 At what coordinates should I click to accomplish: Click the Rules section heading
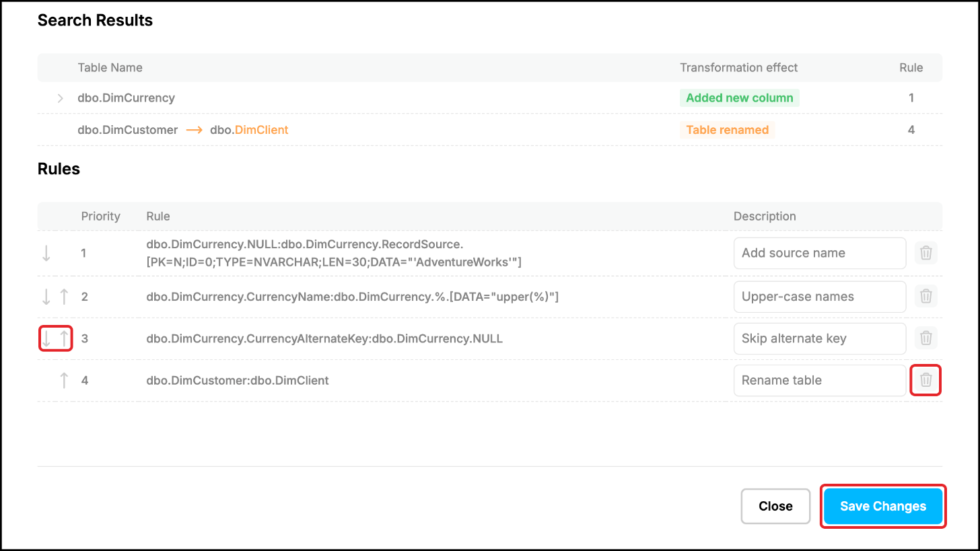59,169
